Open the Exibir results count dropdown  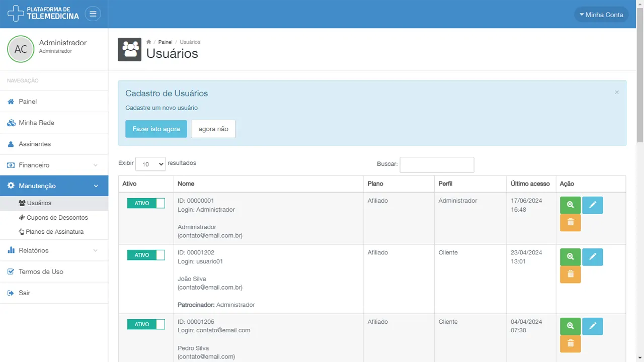(x=150, y=164)
